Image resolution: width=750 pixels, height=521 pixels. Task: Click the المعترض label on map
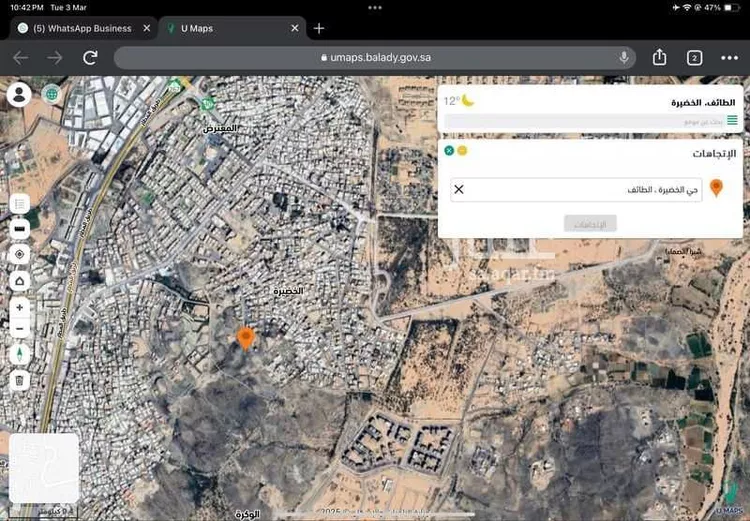[221, 128]
